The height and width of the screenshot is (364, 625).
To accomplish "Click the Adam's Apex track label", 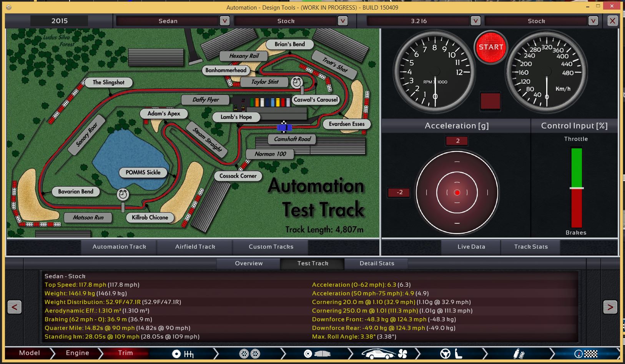I will [164, 113].
